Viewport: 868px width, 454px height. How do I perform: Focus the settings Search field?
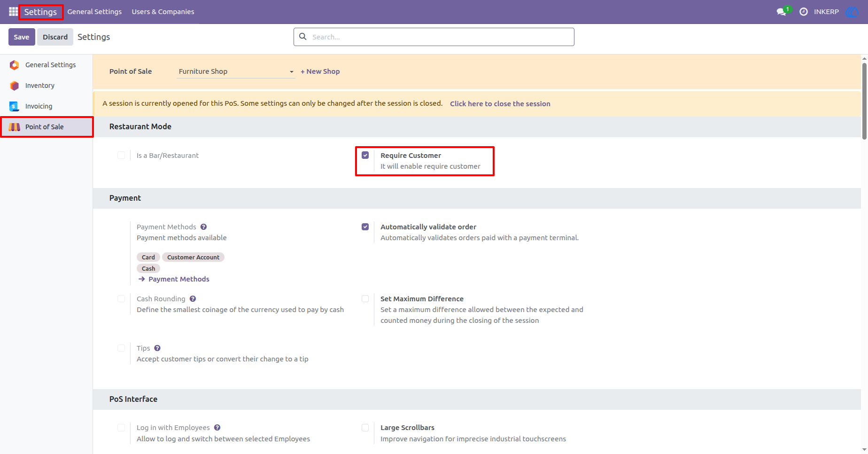[434, 37]
